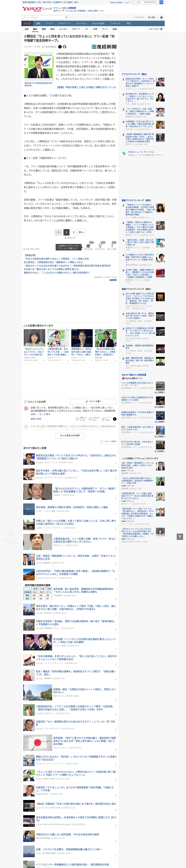Click the magnifier icon beside keyword search field
Viewport: 186px width, 868px height.
[66, 17]
